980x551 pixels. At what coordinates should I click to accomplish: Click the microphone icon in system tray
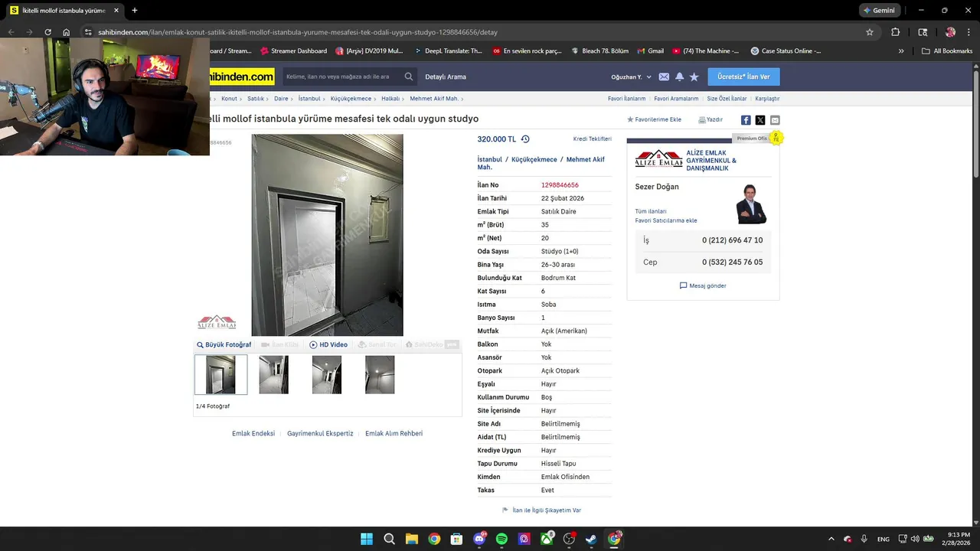click(x=864, y=539)
